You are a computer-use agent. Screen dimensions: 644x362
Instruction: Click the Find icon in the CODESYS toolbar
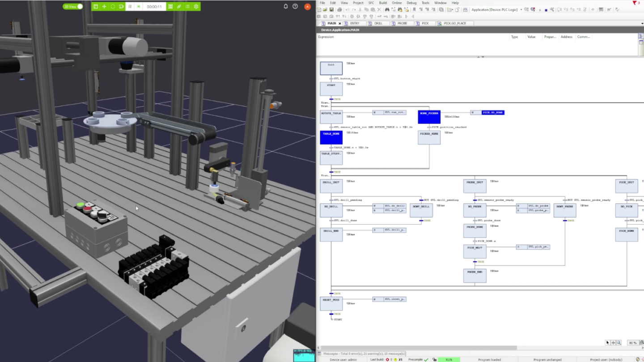click(388, 9)
